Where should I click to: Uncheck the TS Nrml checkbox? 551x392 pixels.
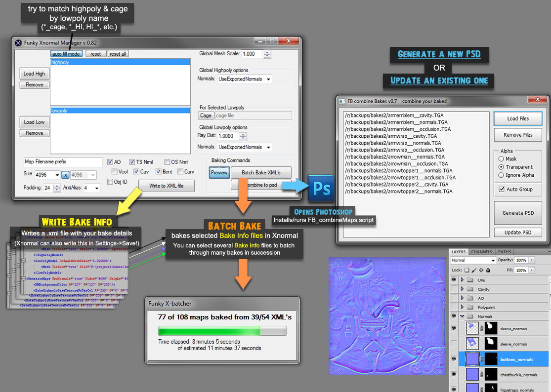pos(132,162)
